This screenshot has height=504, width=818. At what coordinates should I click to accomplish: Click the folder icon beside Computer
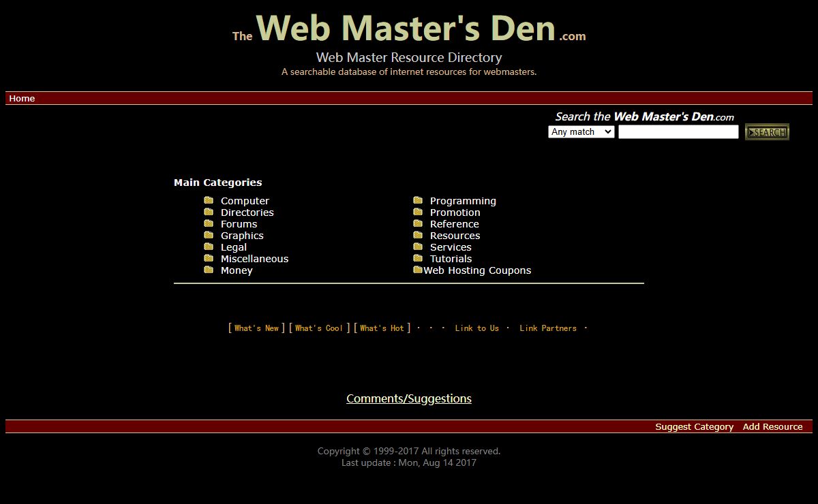pos(209,200)
